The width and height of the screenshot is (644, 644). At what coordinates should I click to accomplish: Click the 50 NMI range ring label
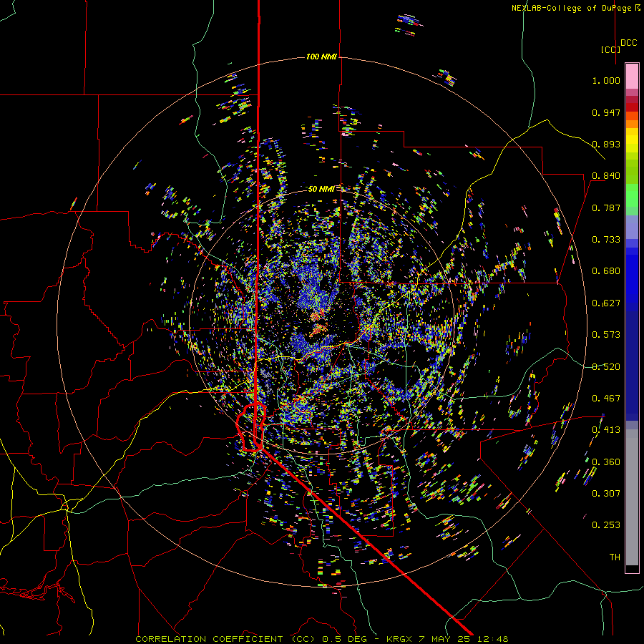[321, 189]
